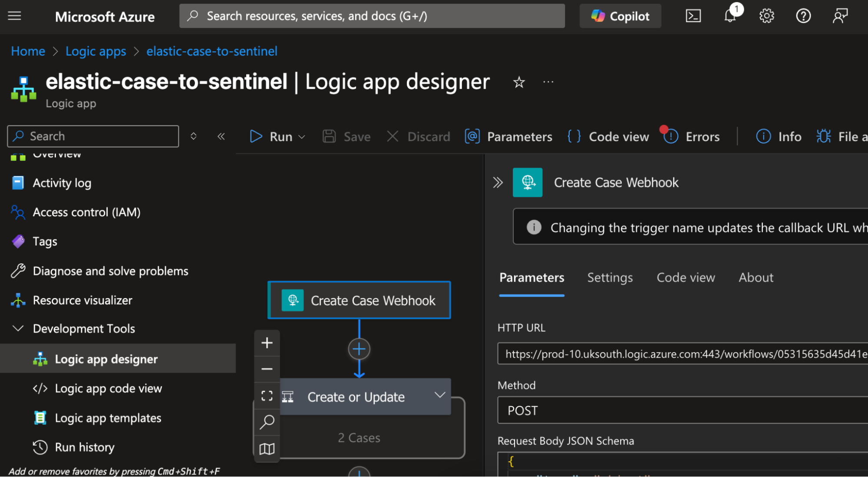Click the '2 Cases' text in switch node

(359, 438)
